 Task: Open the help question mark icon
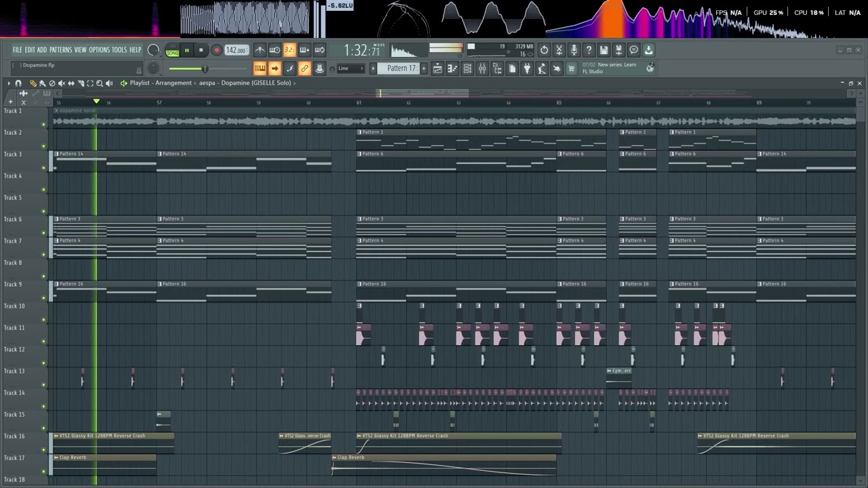589,50
